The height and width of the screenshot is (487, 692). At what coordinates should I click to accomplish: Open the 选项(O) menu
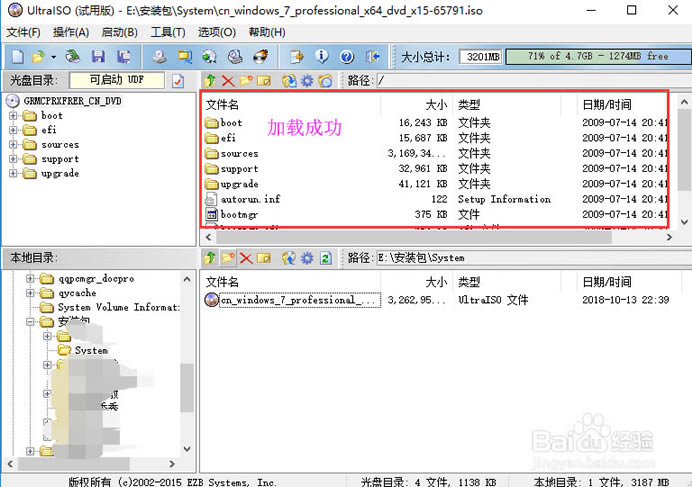point(217,32)
